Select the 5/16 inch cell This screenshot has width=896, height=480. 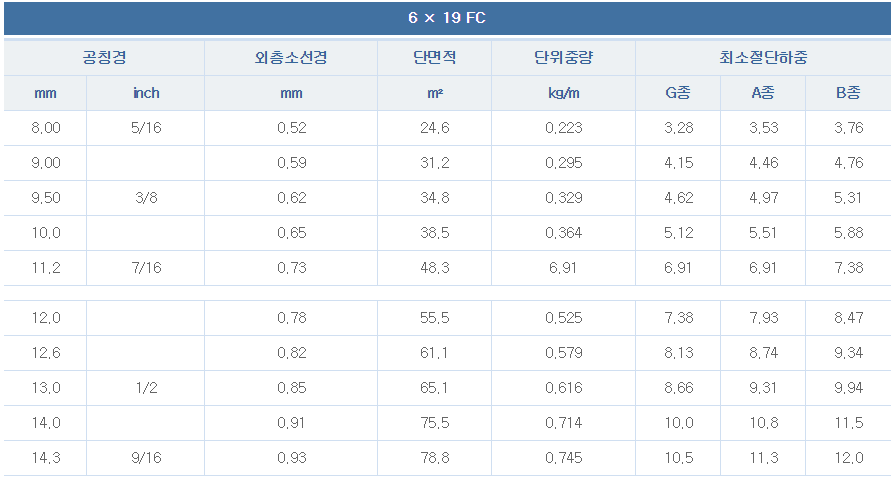[x=146, y=128]
